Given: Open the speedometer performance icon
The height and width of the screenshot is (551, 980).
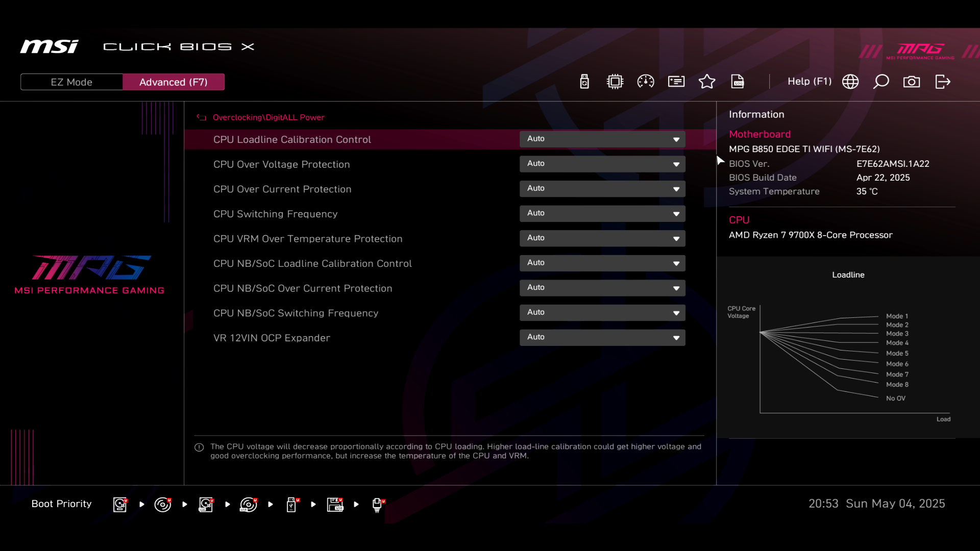Looking at the screenshot, I should coord(646,82).
